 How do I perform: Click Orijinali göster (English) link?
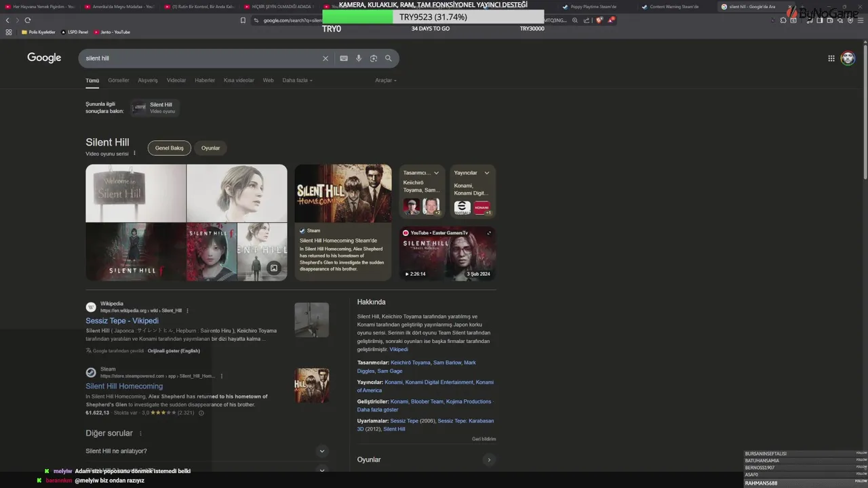[174, 350]
